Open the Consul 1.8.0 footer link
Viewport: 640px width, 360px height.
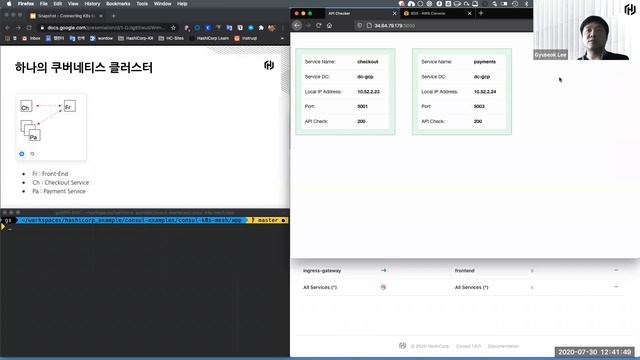coord(468,346)
